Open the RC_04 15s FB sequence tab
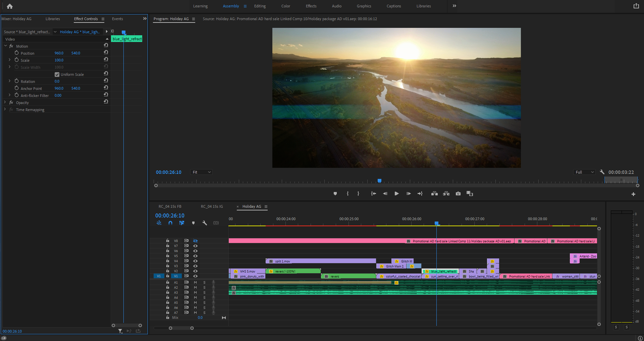This screenshot has height=341, width=644. tap(170, 206)
